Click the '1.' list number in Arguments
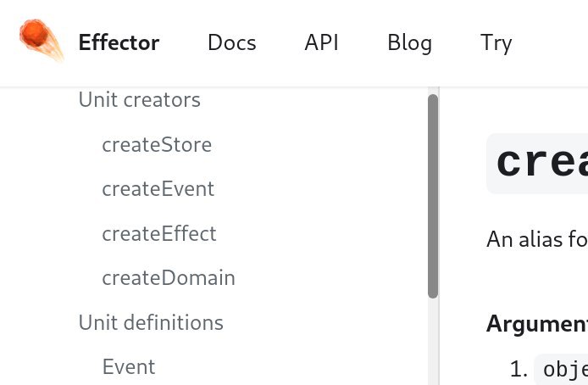 [x=519, y=369]
